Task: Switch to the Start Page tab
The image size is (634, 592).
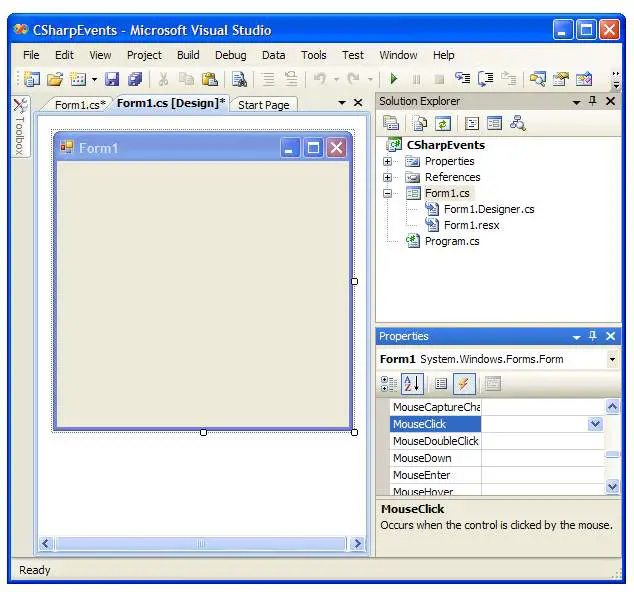Action: tap(264, 105)
